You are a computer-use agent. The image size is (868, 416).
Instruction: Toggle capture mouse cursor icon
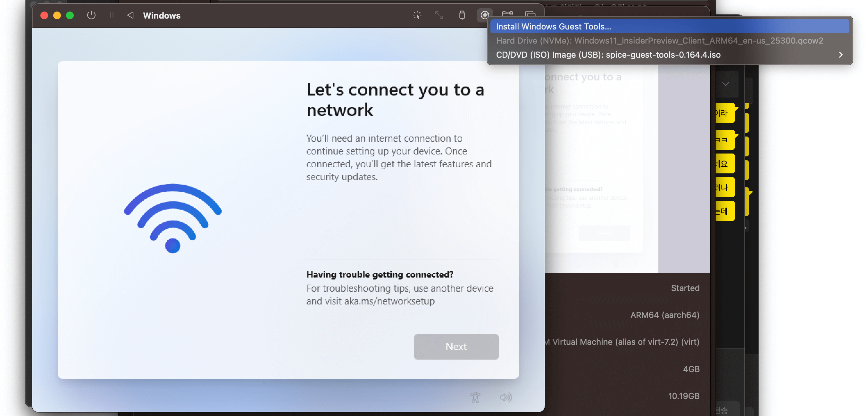point(417,15)
